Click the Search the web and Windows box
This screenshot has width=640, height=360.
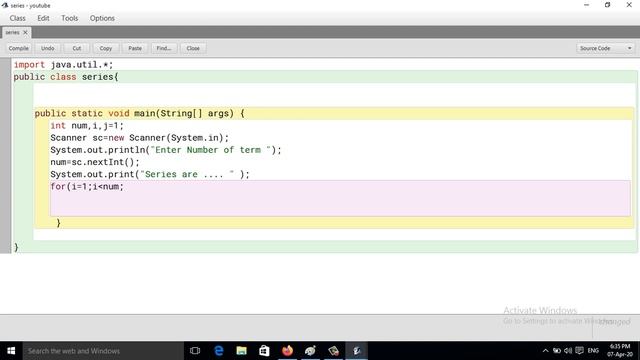(103, 351)
